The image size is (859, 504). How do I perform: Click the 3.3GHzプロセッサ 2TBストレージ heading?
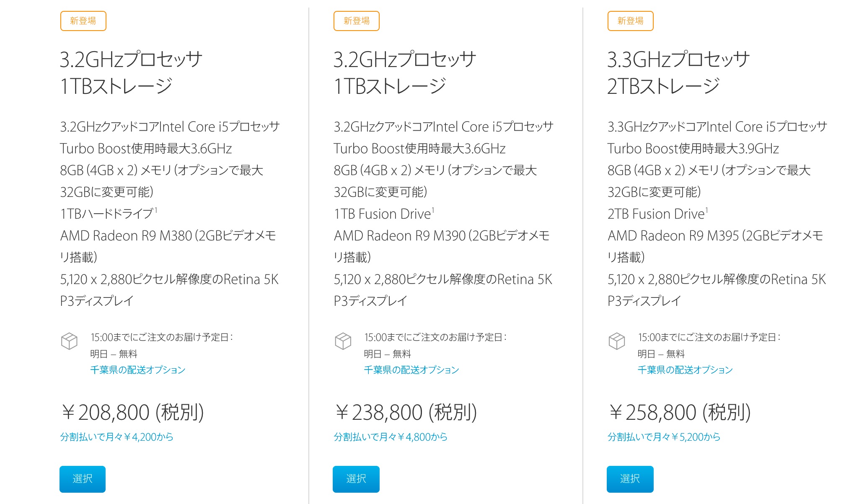coord(678,73)
